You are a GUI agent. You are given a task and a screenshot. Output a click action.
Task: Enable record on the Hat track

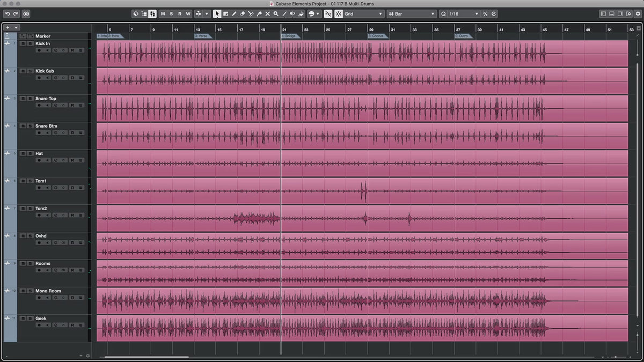39,160
